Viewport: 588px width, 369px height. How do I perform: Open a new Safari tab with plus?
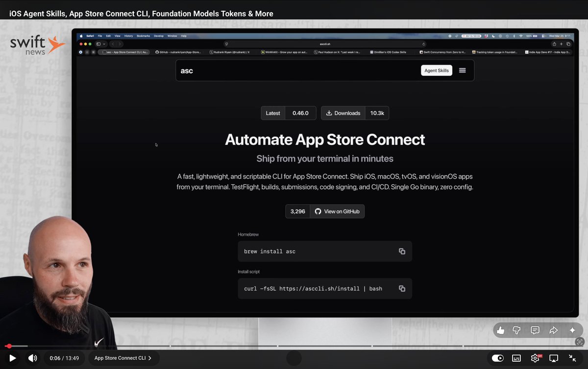point(561,44)
